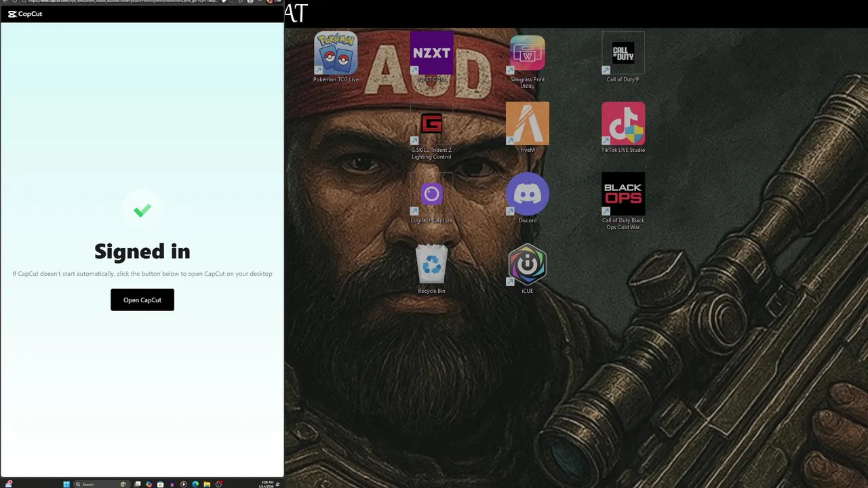Click the browser address bar URL

tap(122, 1)
